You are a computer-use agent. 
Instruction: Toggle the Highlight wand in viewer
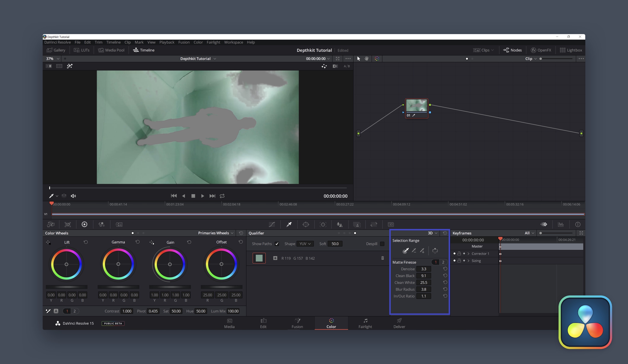click(70, 66)
